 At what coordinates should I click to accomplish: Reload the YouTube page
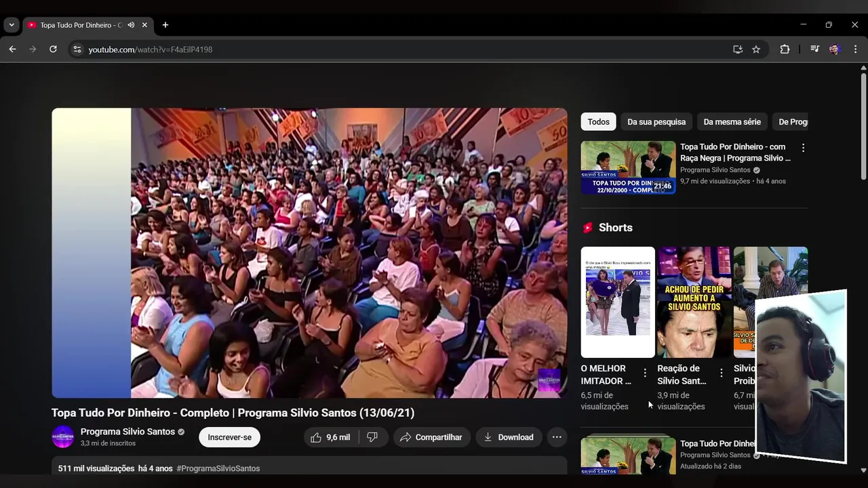(x=53, y=49)
